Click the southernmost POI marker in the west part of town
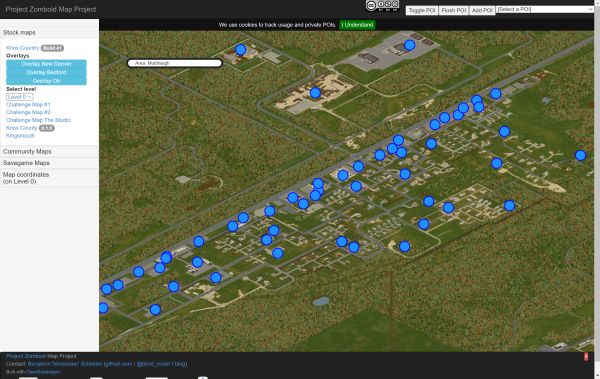The image size is (600, 379). (155, 309)
